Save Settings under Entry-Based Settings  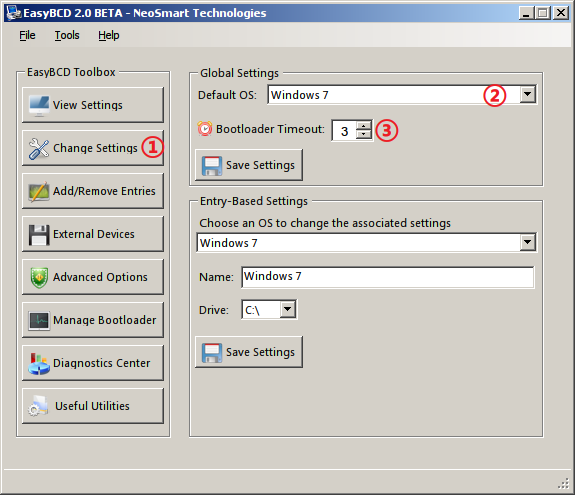tap(249, 352)
